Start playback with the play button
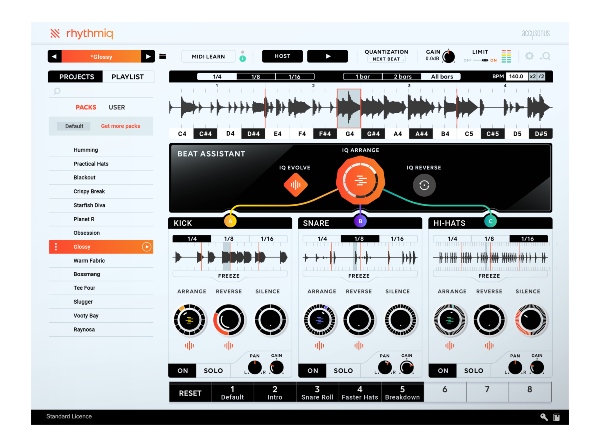Image resolution: width=600 pixels, height=448 pixels. click(328, 56)
